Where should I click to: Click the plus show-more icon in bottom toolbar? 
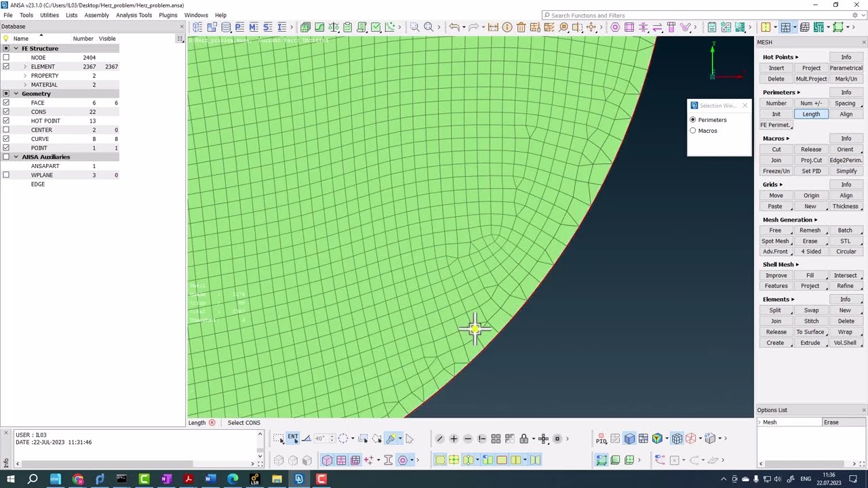coord(454,439)
